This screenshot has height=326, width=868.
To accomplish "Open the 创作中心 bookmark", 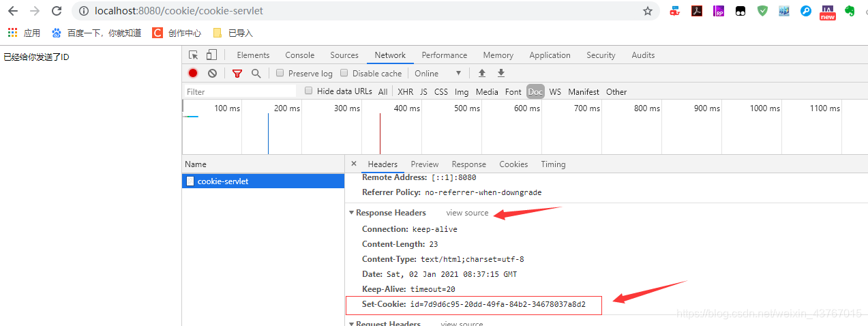I will click(x=177, y=33).
